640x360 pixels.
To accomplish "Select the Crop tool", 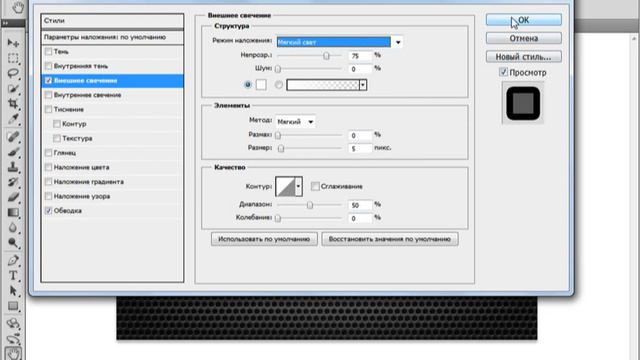I will [x=13, y=104].
